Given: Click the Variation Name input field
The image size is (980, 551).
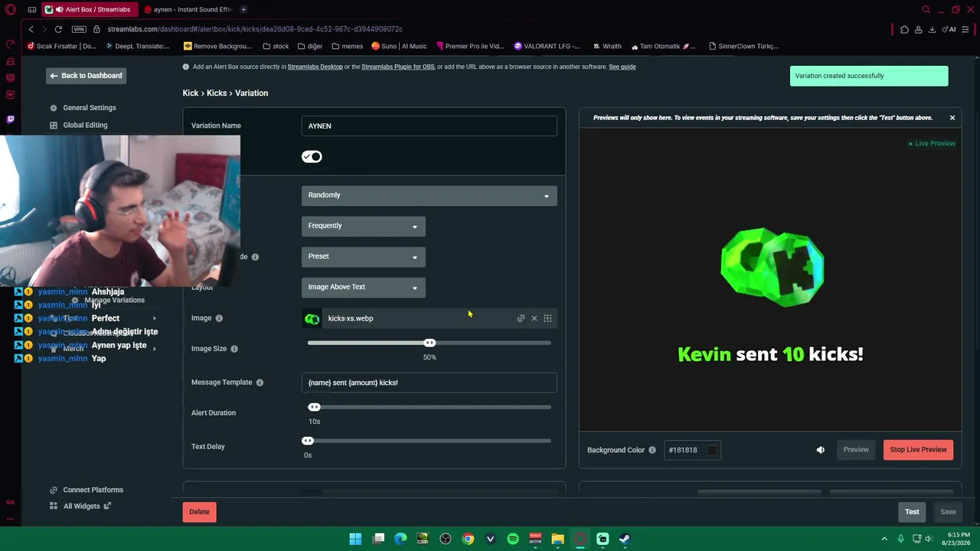Looking at the screenshot, I should tap(430, 126).
